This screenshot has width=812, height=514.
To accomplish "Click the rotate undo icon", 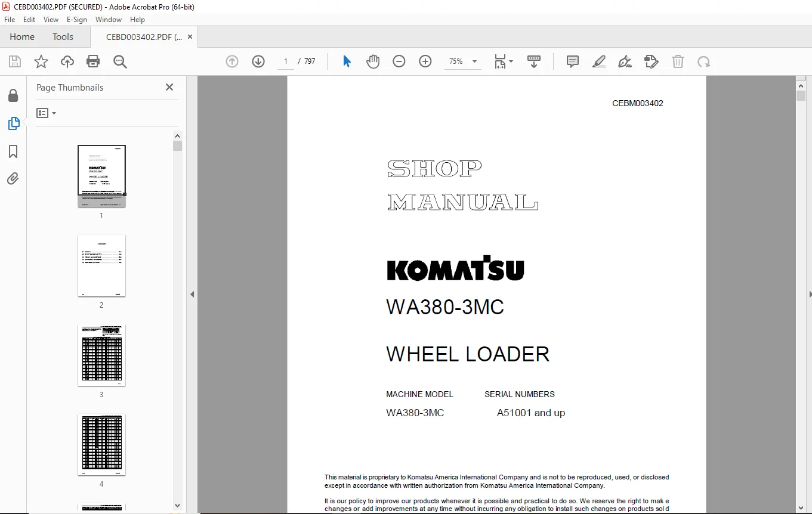I will point(704,61).
